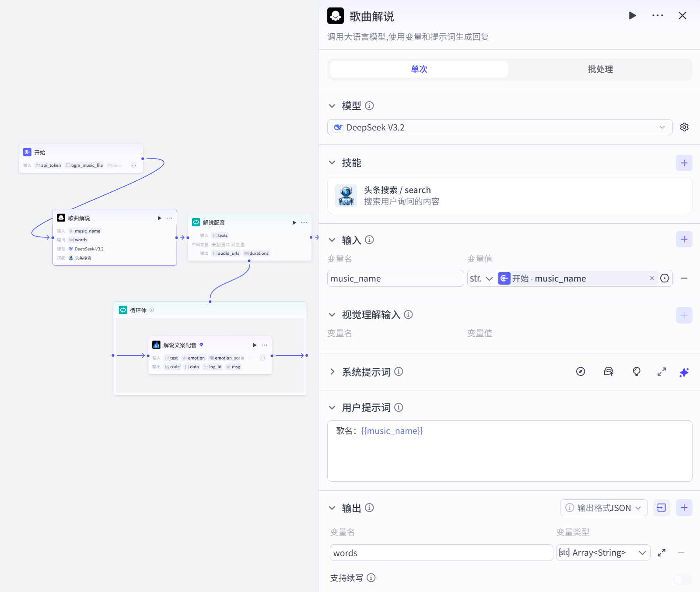Viewport: 700px width, 592px height.
Task: Click the 解说文案配音 node title
Action: click(180, 345)
